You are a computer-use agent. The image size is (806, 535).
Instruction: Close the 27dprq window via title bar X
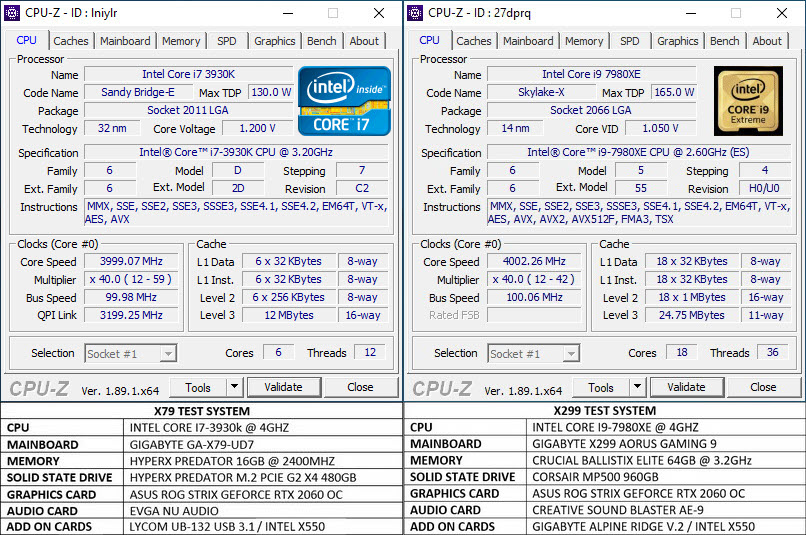(x=782, y=13)
